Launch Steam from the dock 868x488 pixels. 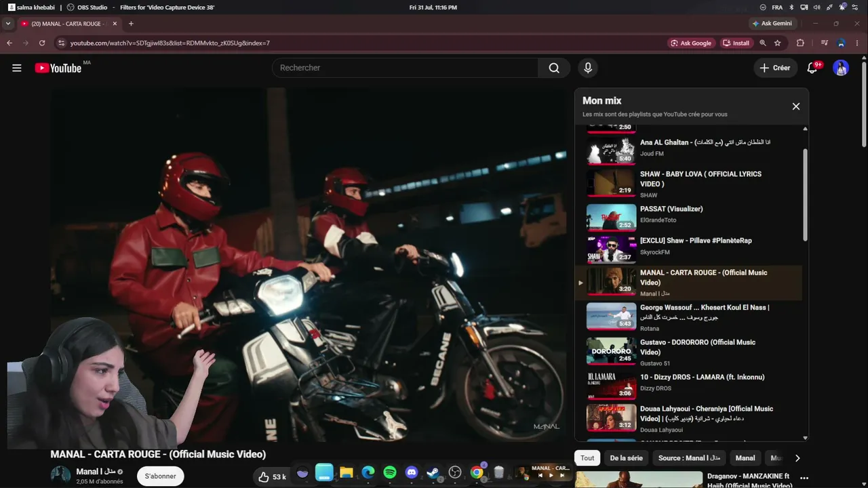(433, 472)
